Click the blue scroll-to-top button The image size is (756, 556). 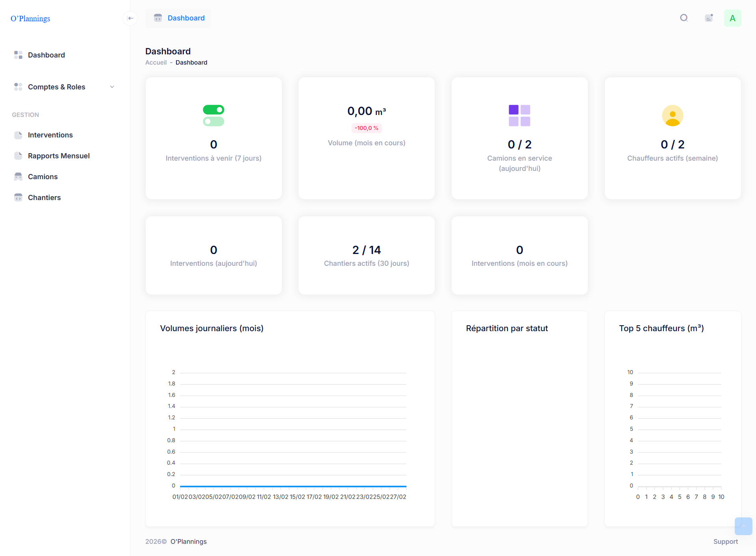[x=743, y=526]
